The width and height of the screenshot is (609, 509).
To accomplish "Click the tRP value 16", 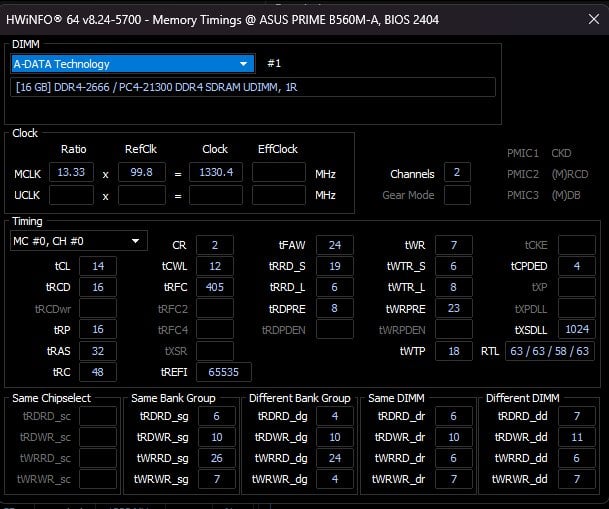I will pyautogui.click(x=98, y=329).
